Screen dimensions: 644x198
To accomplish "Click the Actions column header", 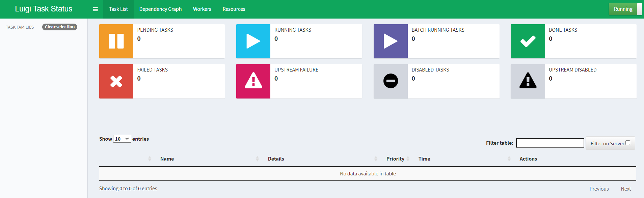I will (x=528, y=159).
